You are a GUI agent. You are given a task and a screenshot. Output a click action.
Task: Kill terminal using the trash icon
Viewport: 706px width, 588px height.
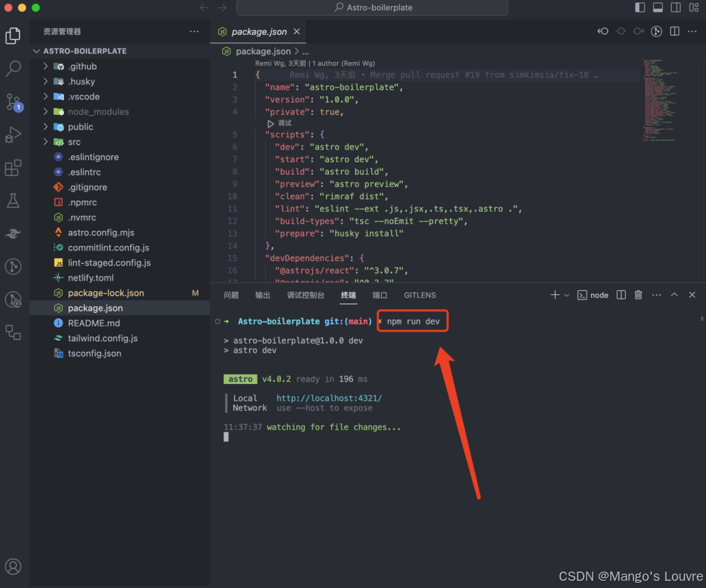pyautogui.click(x=639, y=295)
